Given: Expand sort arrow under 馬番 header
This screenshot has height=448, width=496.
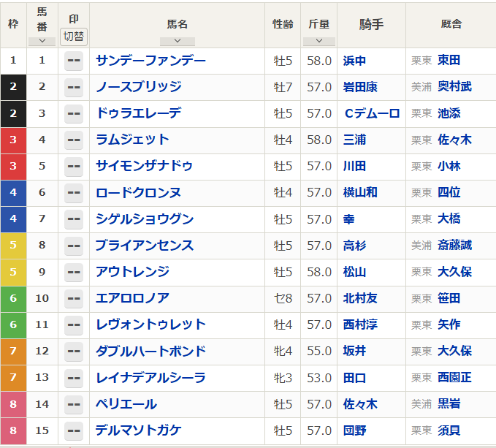Looking at the screenshot, I should 42,41.
